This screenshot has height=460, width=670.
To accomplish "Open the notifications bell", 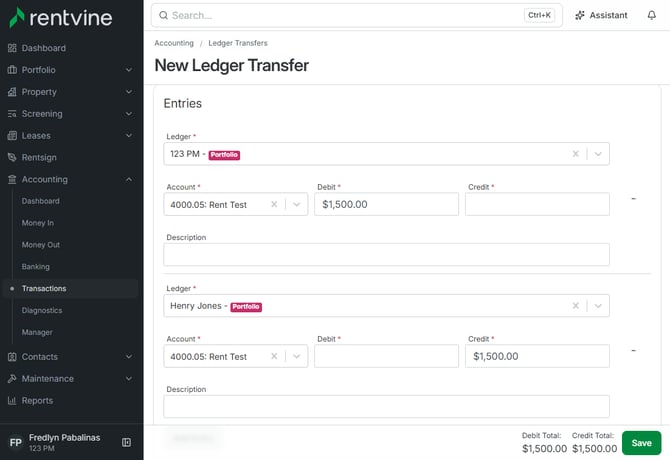I will [x=651, y=15].
